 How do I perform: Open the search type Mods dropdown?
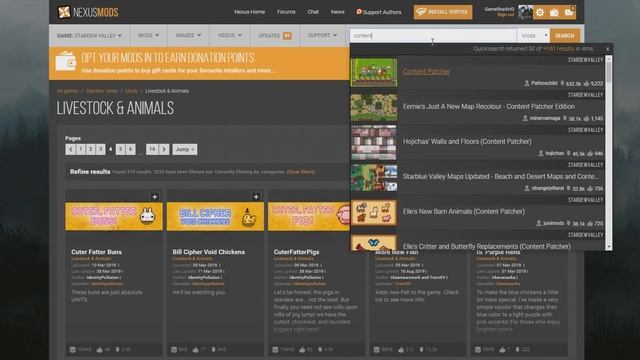click(x=533, y=36)
